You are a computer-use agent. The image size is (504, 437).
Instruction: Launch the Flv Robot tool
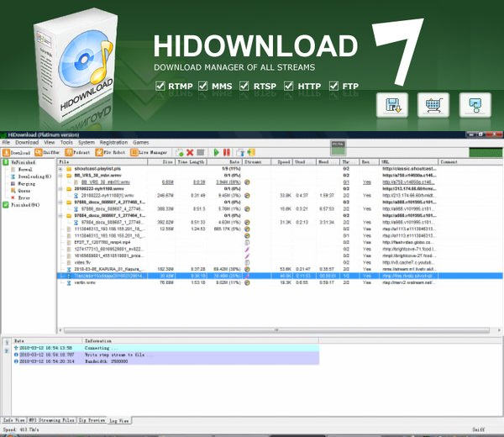110,152
